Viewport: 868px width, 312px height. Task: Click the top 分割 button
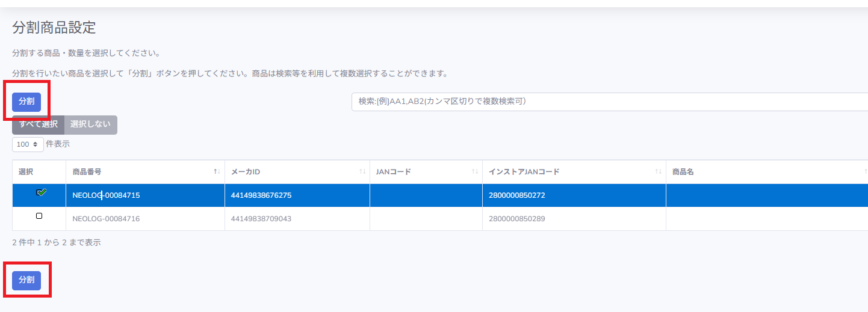[26, 102]
